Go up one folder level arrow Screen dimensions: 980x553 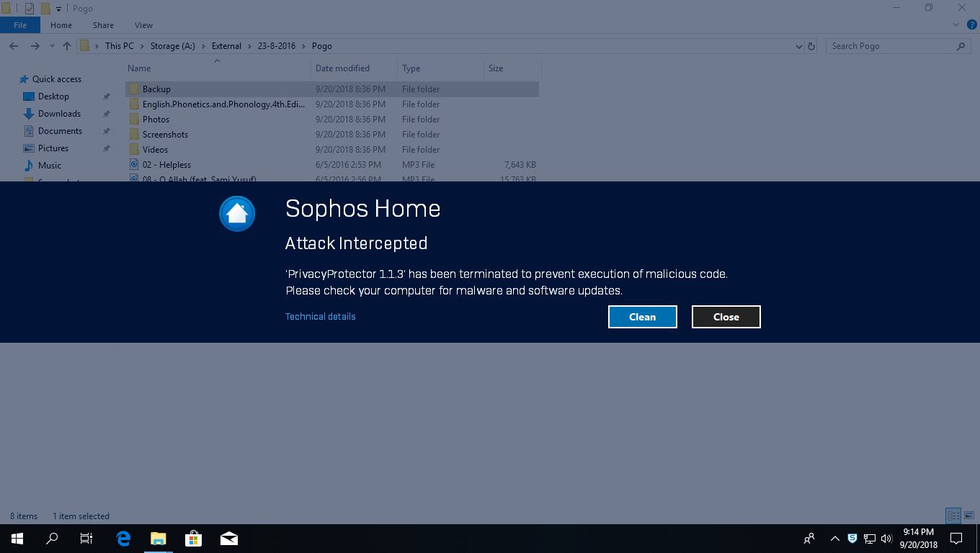point(67,46)
